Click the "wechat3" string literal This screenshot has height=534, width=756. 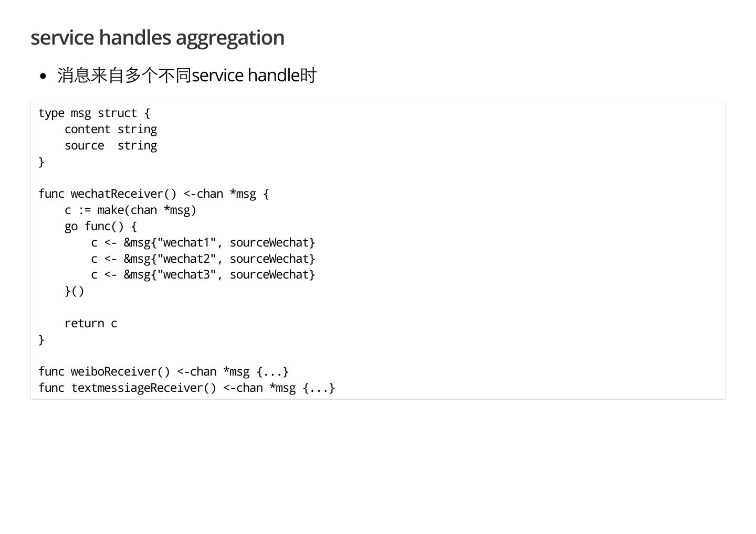pyautogui.click(x=186, y=275)
